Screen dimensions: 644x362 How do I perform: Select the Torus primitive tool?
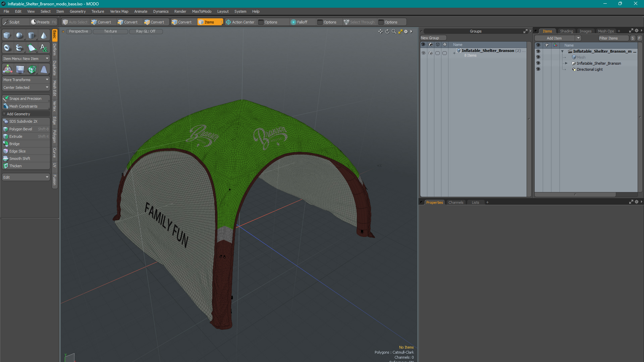[7, 48]
